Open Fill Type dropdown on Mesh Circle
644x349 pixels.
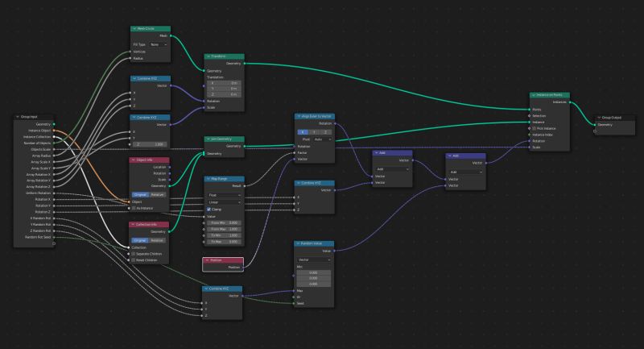click(x=159, y=44)
